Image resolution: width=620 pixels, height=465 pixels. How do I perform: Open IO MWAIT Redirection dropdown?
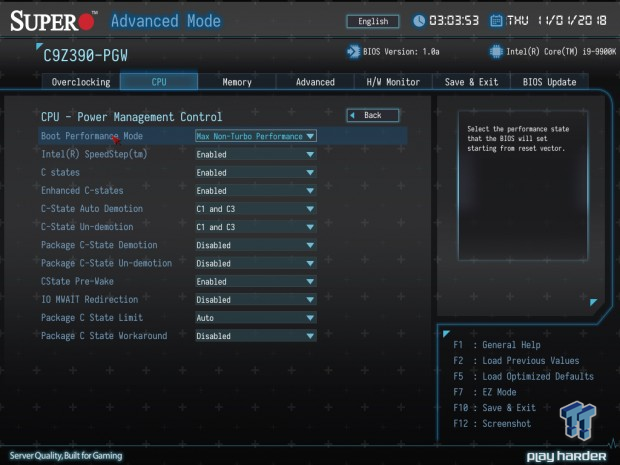click(256, 300)
